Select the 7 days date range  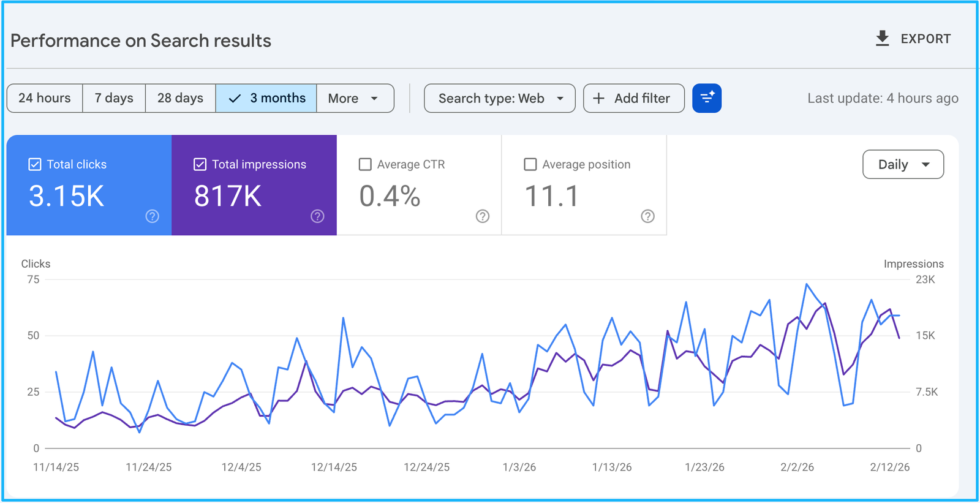(x=114, y=98)
